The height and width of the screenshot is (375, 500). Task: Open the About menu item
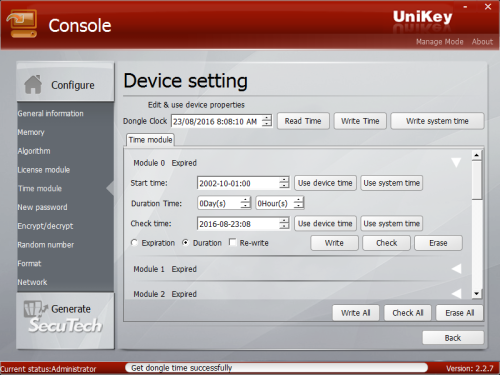pos(482,42)
